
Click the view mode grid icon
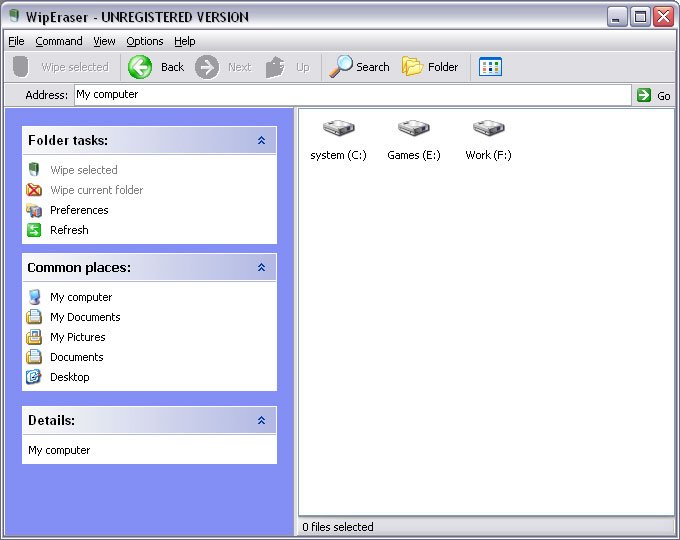(x=490, y=67)
